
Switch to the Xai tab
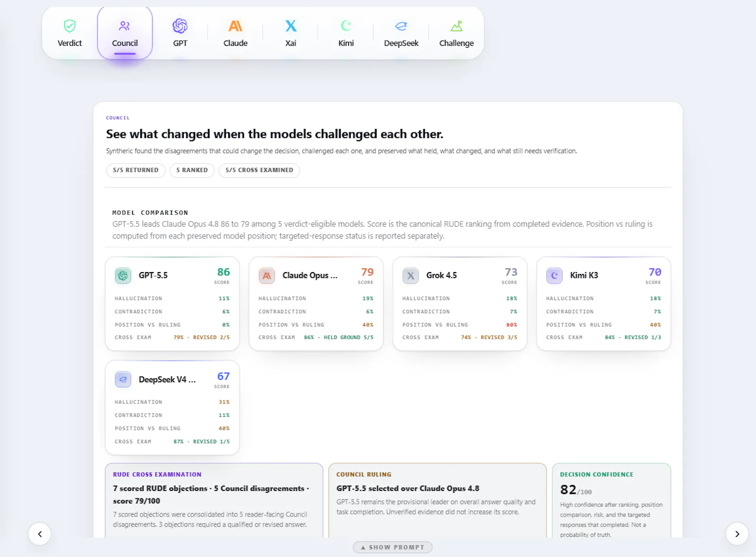(291, 34)
